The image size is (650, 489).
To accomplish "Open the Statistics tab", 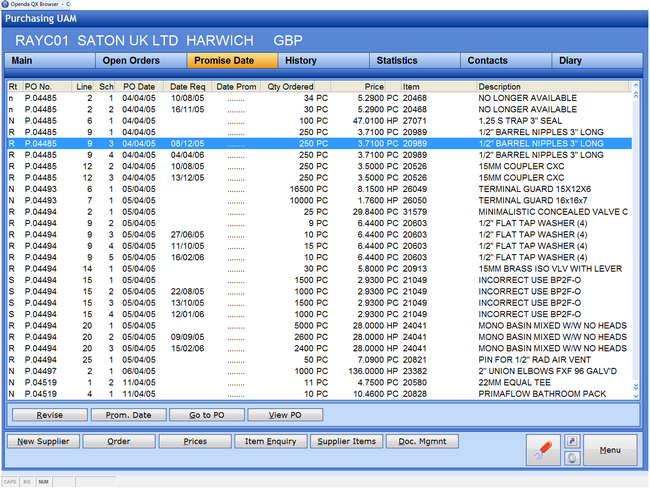I will pos(415,61).
